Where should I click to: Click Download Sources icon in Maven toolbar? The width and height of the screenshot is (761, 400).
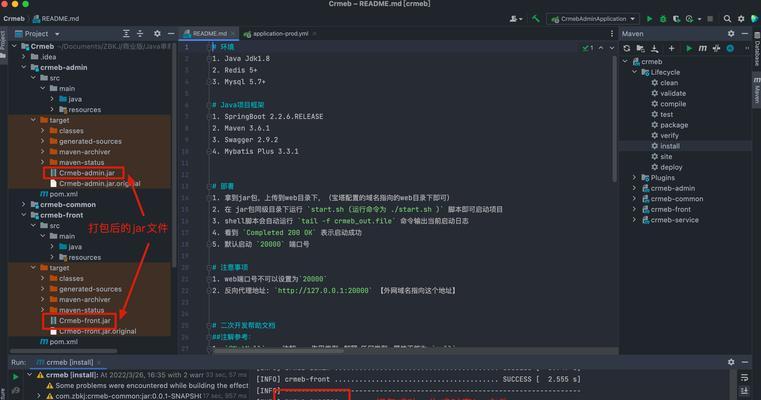(x=655, y=48)
